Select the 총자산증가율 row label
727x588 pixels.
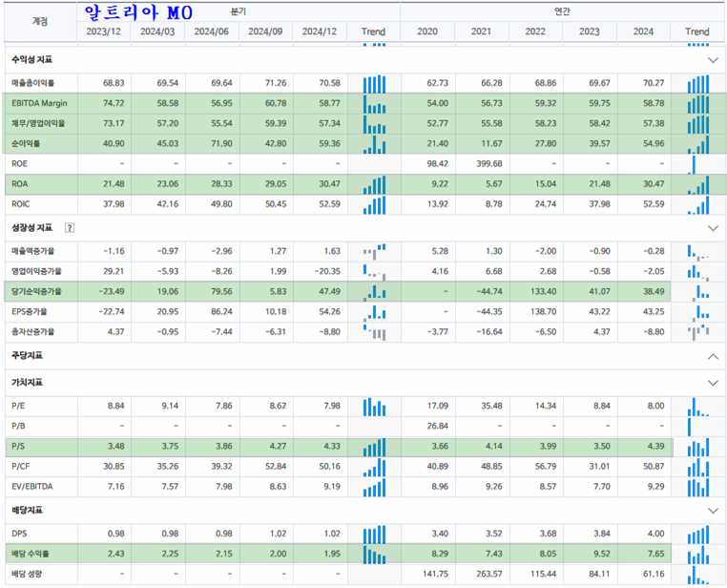click(x=33, y=332)
